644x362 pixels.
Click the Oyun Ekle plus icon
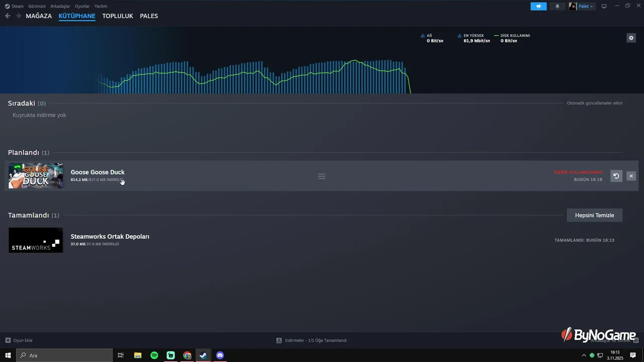point(8,340)
